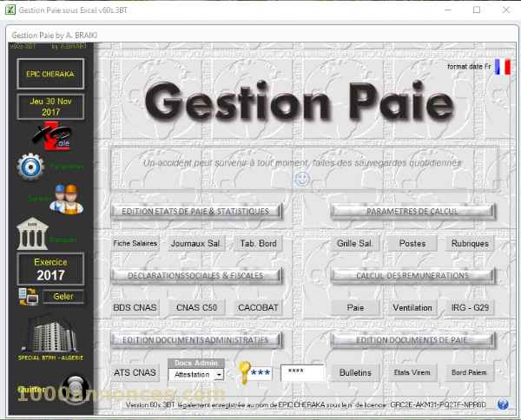Click the smiley face icon
Screen dimensions: 521x420
click(301, 179)
